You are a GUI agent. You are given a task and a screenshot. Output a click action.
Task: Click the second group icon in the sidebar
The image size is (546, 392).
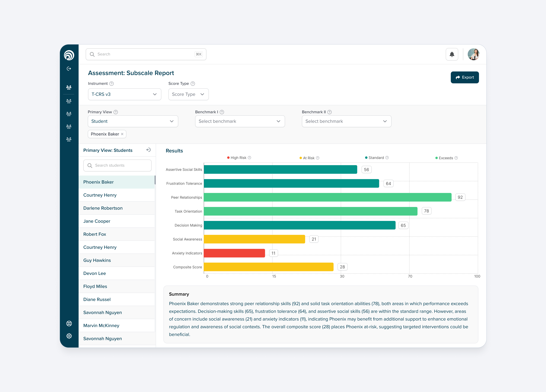pos(69,101)
